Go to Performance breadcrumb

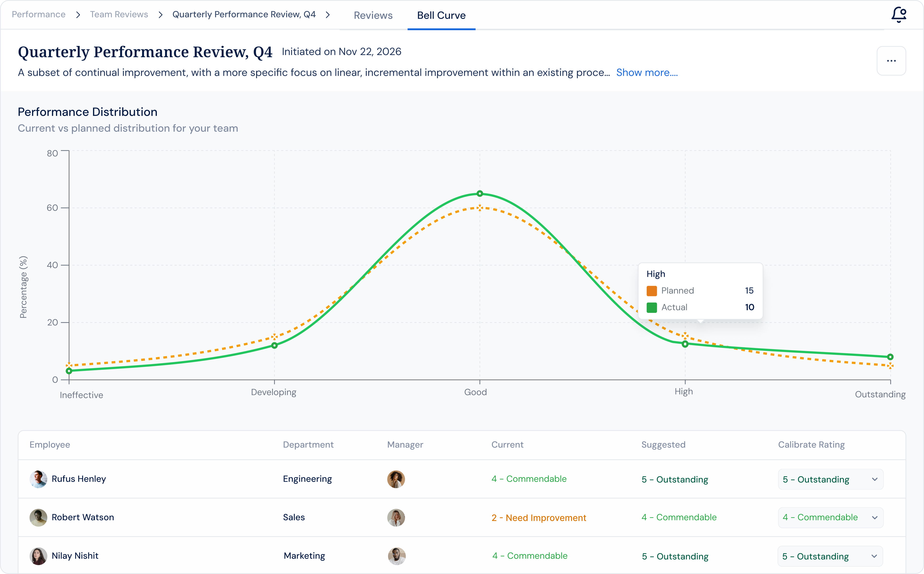(x=39, y=14)
